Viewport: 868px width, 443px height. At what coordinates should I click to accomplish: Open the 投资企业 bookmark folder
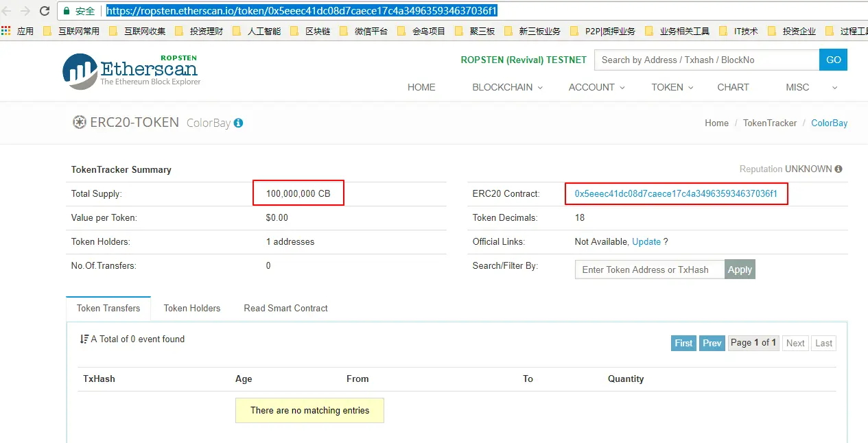792,31
